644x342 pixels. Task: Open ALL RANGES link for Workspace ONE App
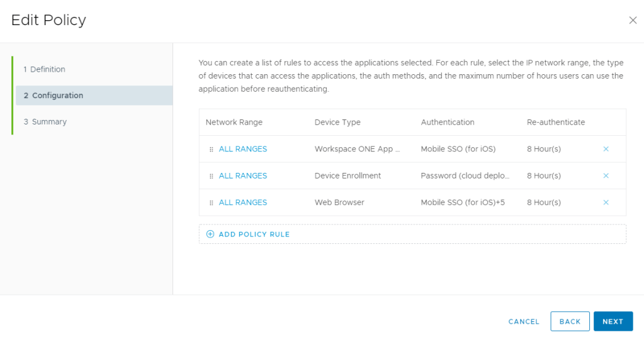242,149
